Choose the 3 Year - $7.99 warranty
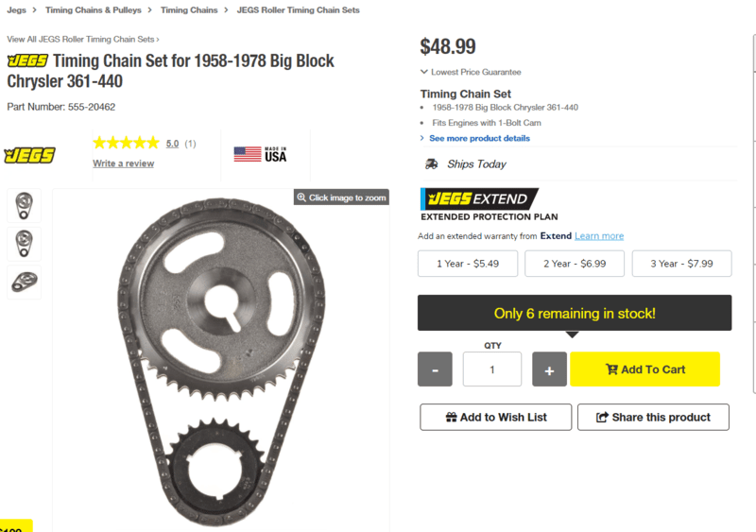The height and width of the screenshot is (532, 756). (681, 264)
